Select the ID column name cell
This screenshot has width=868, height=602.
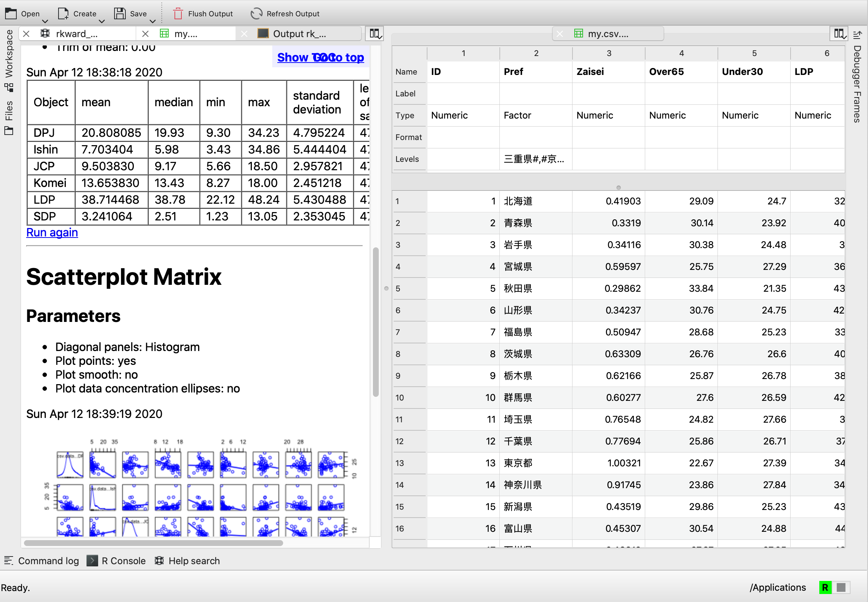tap(463, 72)
